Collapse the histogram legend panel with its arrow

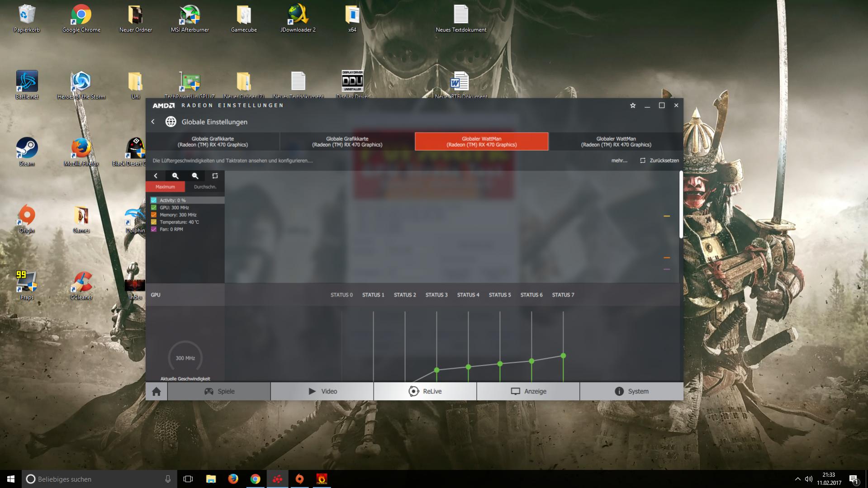pos(156,176)
